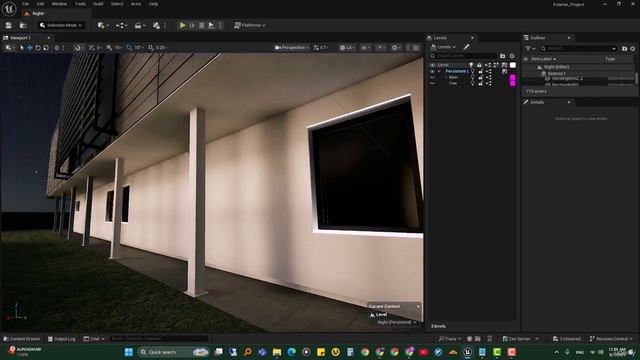
Task: Toggle visibility of Persistent Level
Action: click(432, 71)
